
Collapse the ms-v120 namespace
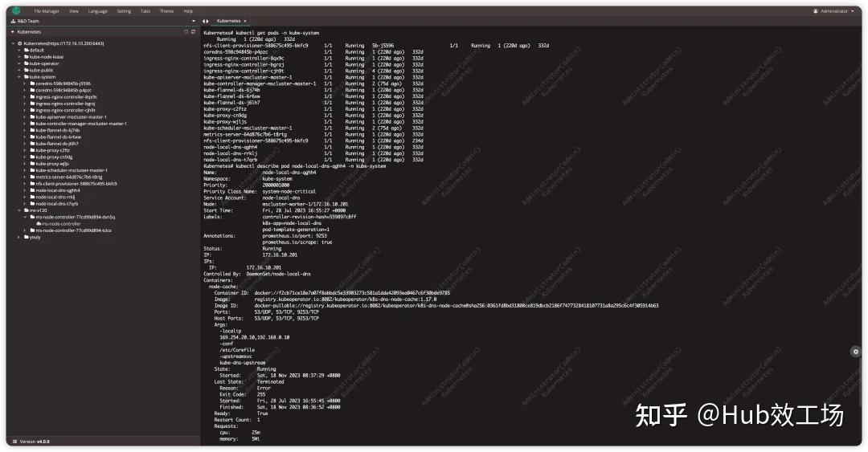point(18,210)
